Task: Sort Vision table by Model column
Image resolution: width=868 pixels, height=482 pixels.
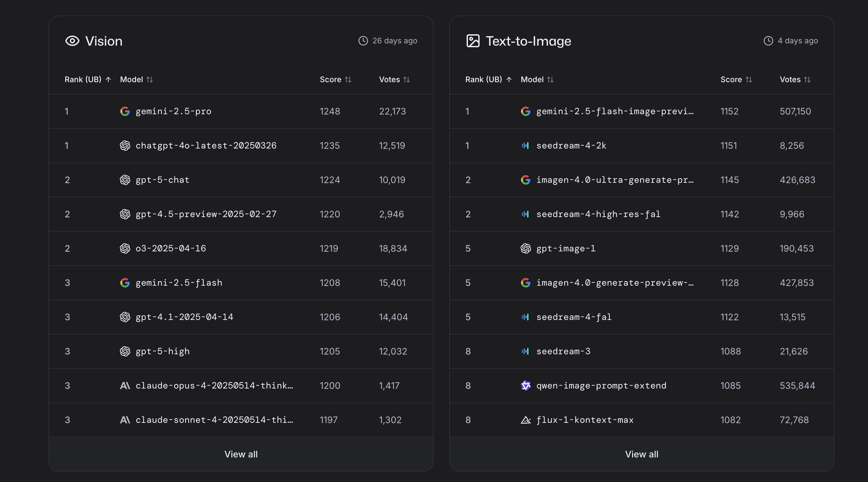Action: [x=136, y=80]
